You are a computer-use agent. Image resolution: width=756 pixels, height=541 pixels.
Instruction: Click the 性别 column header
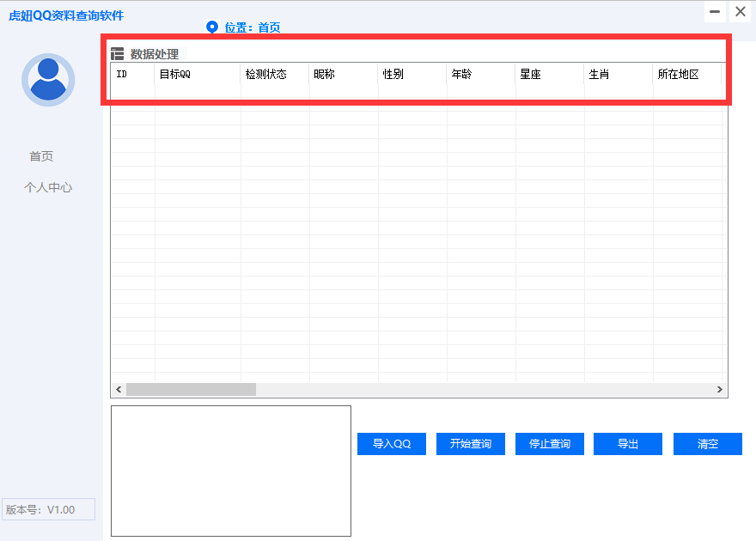[x=412, y=74]
